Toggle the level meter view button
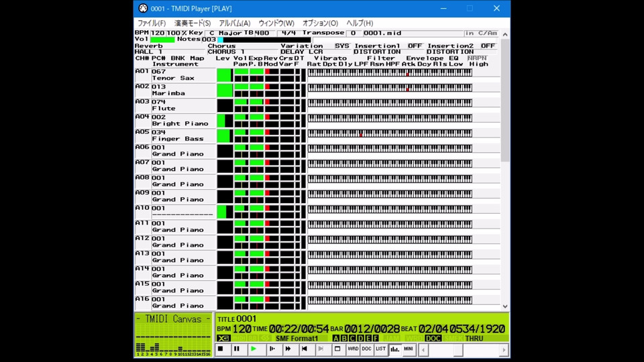 click(394, 349)
